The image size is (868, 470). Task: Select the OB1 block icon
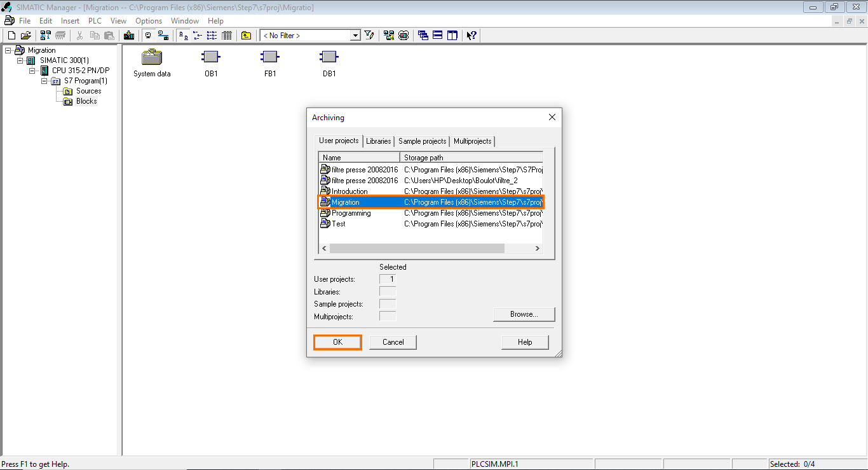[x=211, y=56]
